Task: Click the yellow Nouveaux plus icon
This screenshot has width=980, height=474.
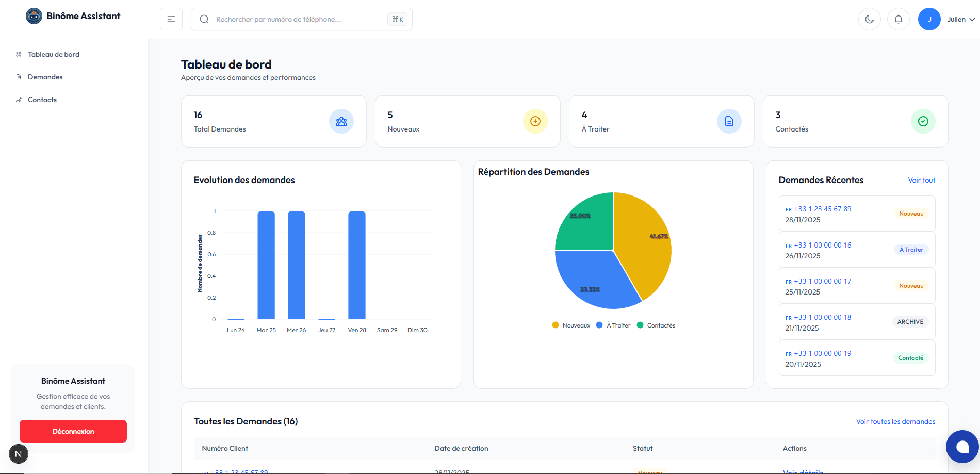Action: (535, 121)
